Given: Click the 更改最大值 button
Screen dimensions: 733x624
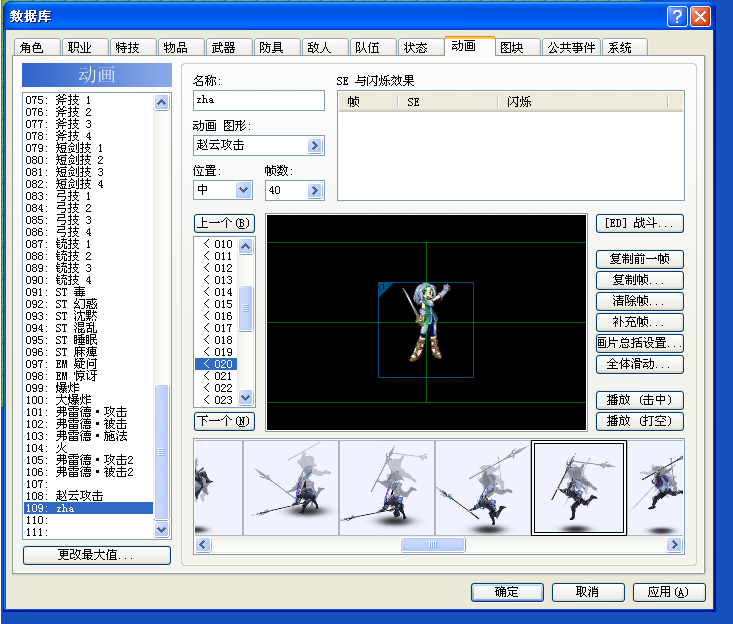Looking at the screenshot, I should (x=97, y=555).
